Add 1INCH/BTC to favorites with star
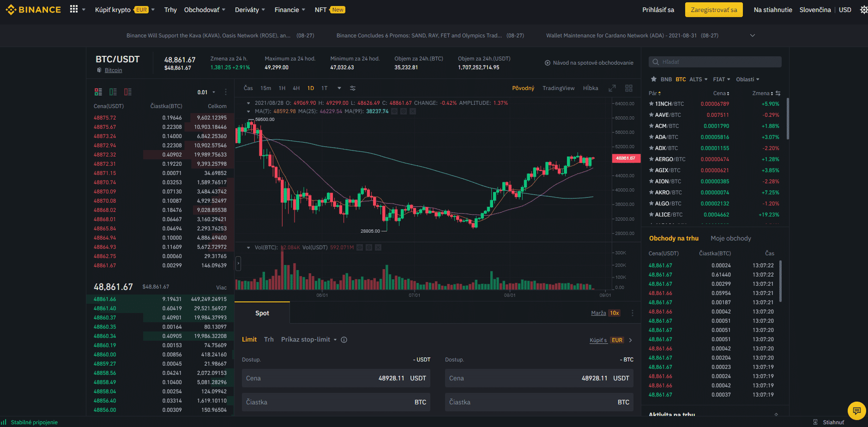 [651, 104]
